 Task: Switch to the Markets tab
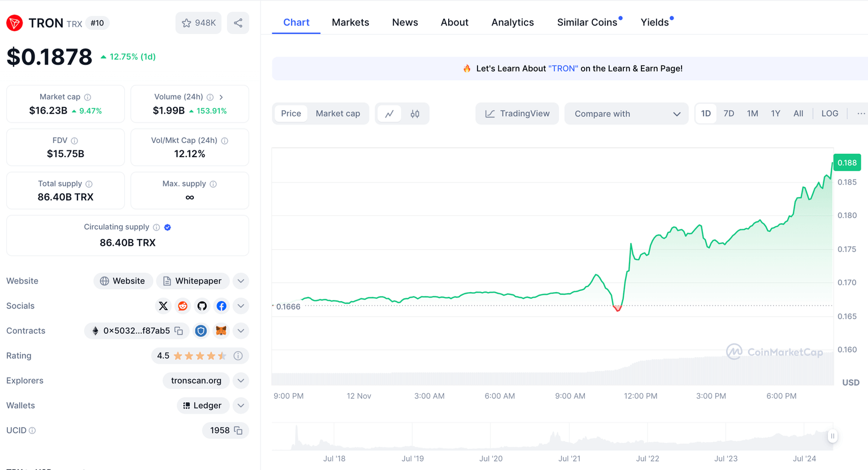(x=350, y=23)
